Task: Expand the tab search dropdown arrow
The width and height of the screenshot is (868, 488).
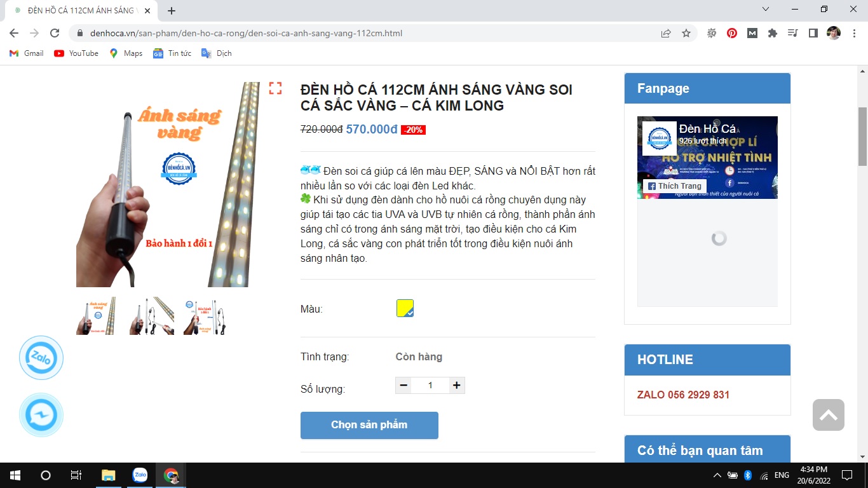Action: tap(766, 10)
